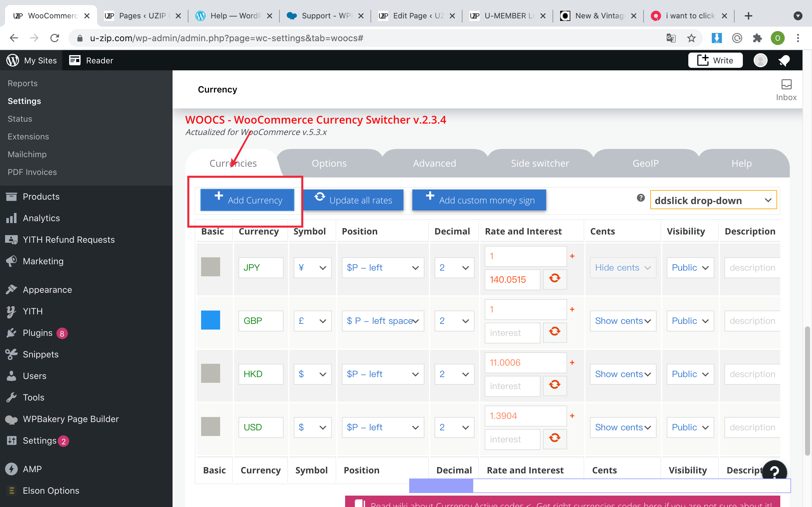Open the GeoIP tab

point(645,163)
